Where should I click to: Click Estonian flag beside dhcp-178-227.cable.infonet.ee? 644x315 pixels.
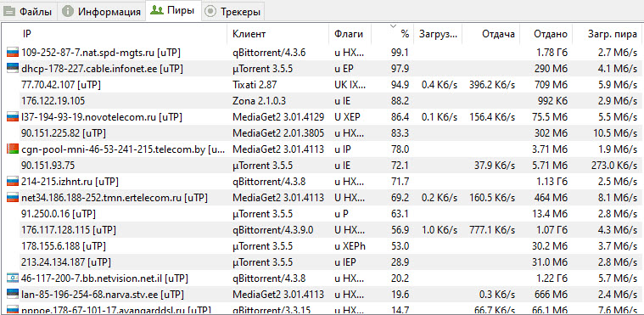[13, 69]
